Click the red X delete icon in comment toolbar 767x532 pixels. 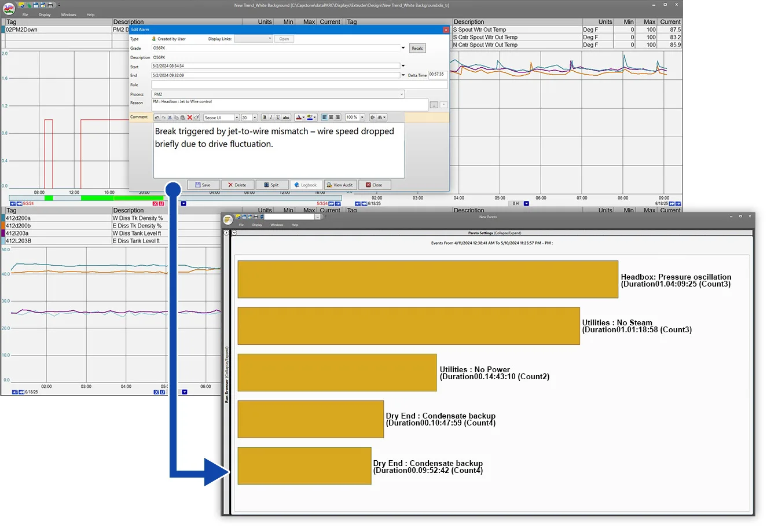pos(190,118)
